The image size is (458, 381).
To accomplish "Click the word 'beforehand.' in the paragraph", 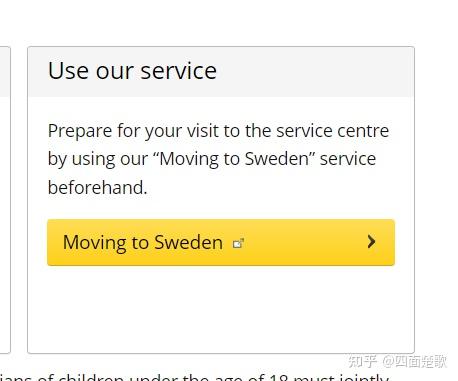I will coord(98,187).
